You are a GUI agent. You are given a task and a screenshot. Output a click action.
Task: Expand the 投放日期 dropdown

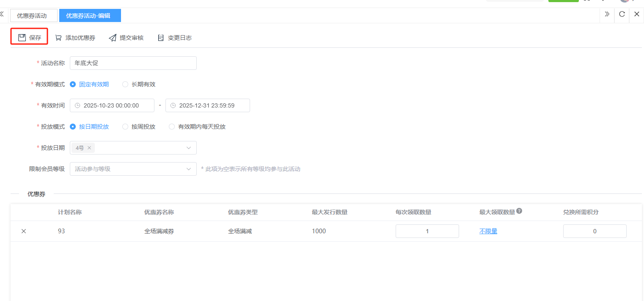[x=188, y=148]
